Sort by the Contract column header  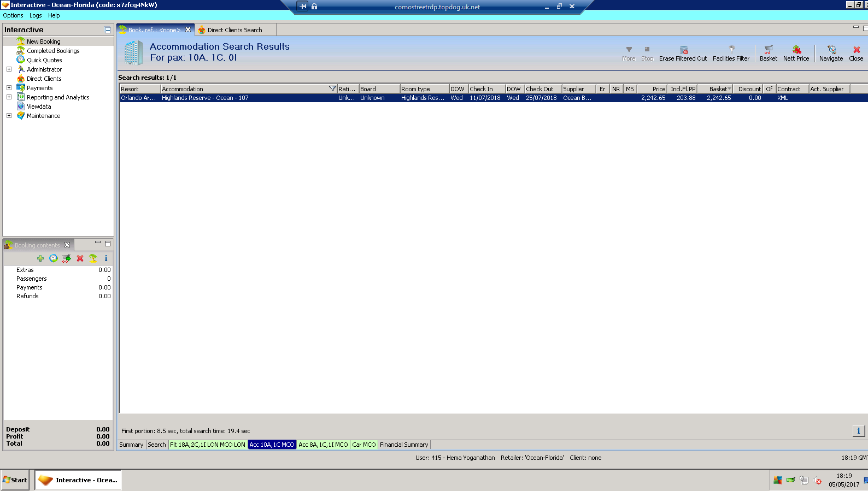click(793, 89)
